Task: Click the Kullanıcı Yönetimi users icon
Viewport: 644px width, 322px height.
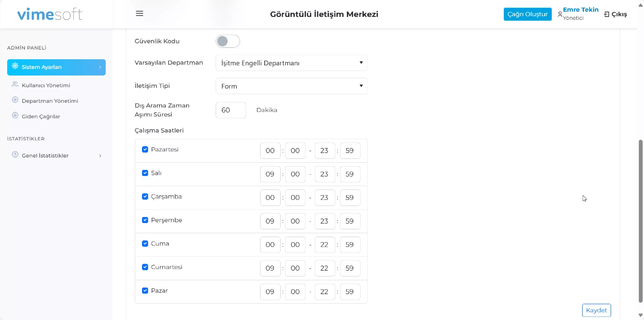Action: click(x=15, y=84)
